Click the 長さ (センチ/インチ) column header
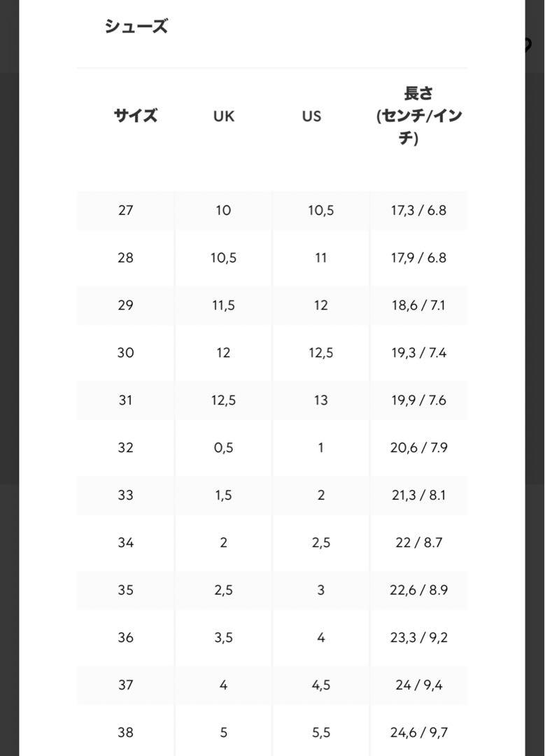 419,115
